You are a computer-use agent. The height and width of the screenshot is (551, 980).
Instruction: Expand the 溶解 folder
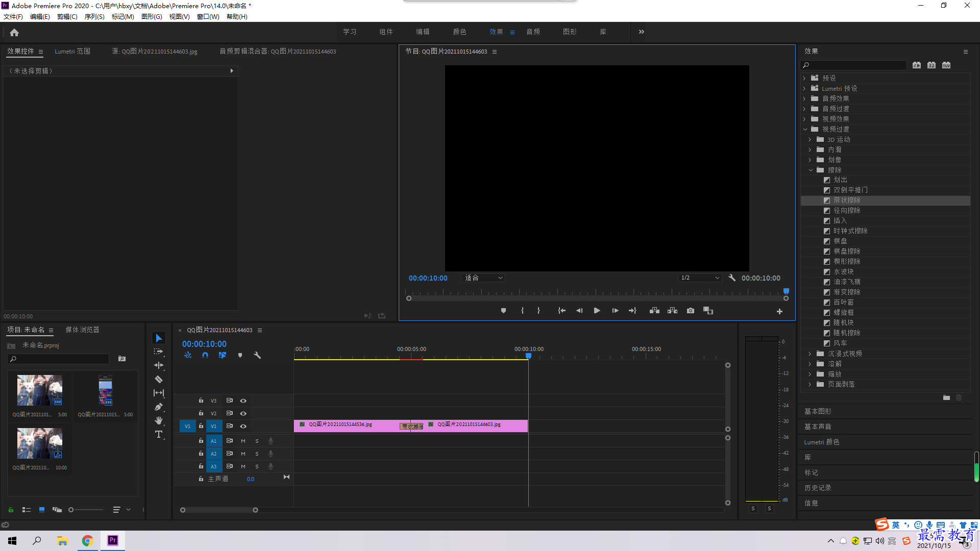pos(810,364)
